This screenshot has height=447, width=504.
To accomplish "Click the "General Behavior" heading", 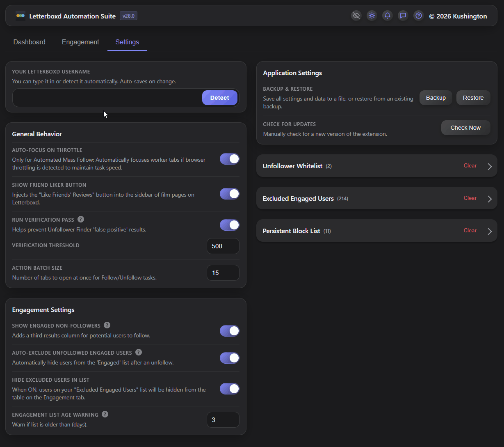I will click(x=37, y=134).
